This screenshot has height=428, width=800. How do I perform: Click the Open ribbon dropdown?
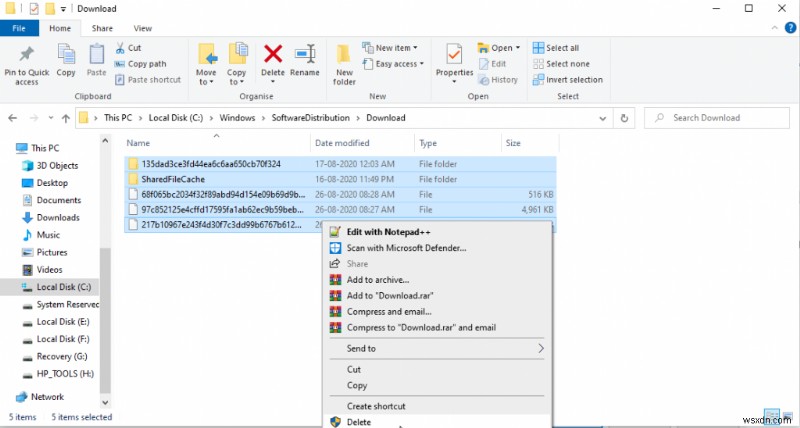pyautogui.click(x=499, y=48)
